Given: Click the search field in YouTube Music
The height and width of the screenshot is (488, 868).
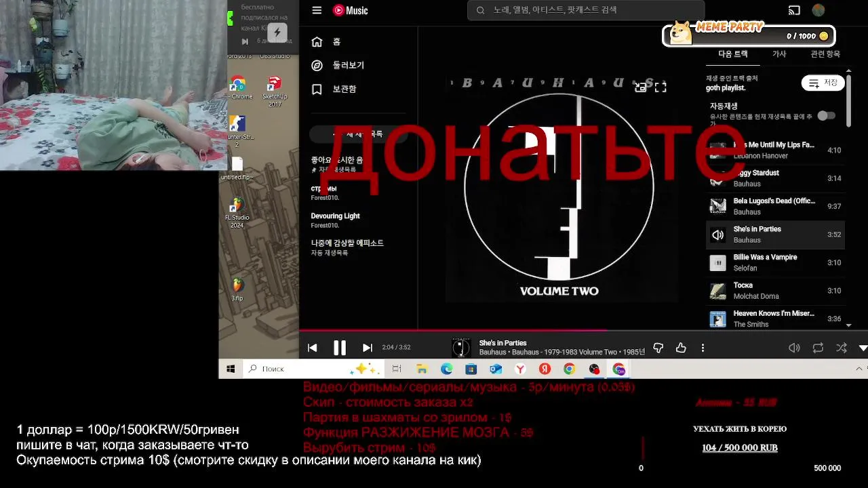Looking at the screenshot, I should point(586,10).
